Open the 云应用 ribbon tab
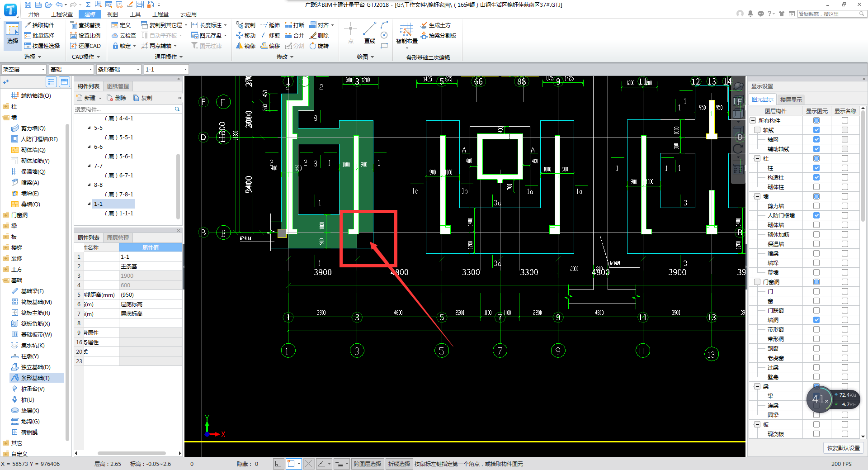The image size is (868, 470). pos(188,14)
